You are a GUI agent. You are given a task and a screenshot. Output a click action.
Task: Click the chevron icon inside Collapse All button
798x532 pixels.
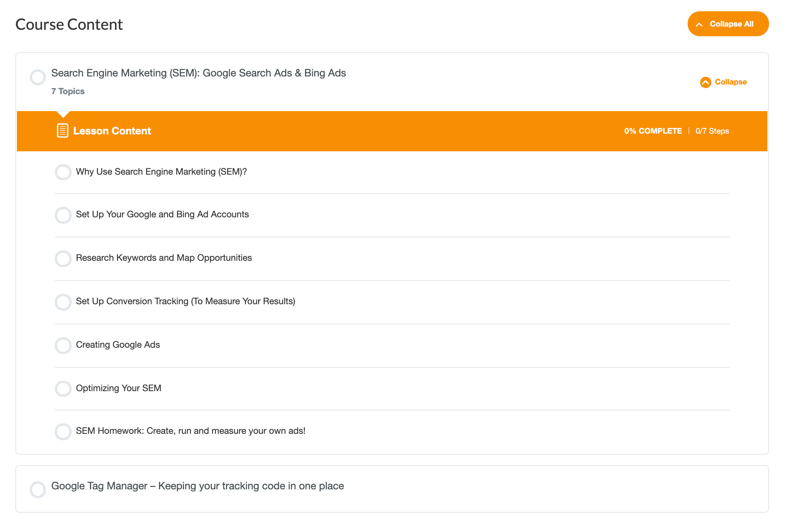pos(699,25)
